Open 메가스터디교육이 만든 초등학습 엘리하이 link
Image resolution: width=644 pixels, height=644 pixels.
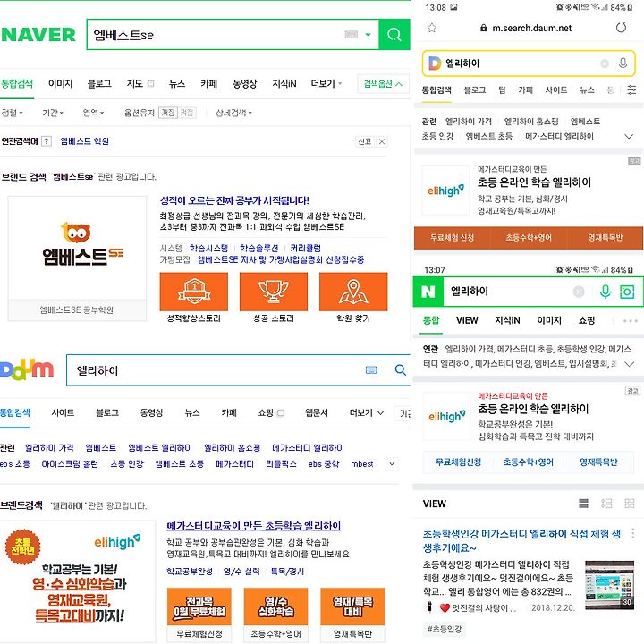pos(254,526)
